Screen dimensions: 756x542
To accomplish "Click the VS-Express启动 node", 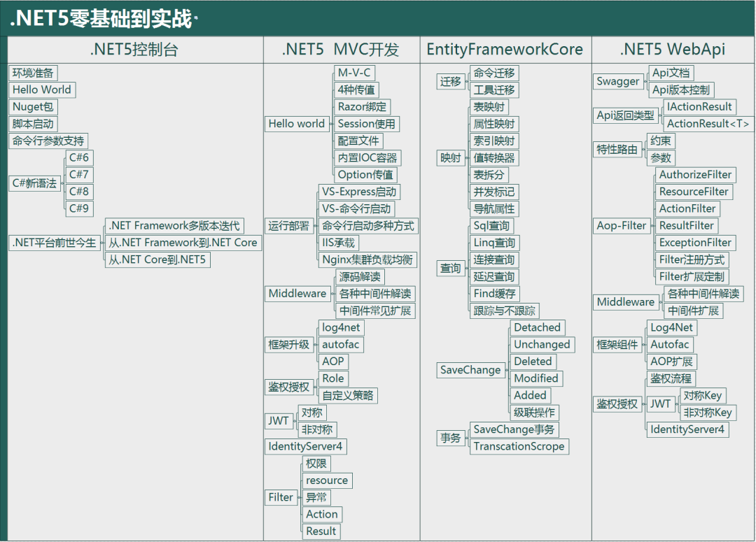I will (x=359, y=192).
